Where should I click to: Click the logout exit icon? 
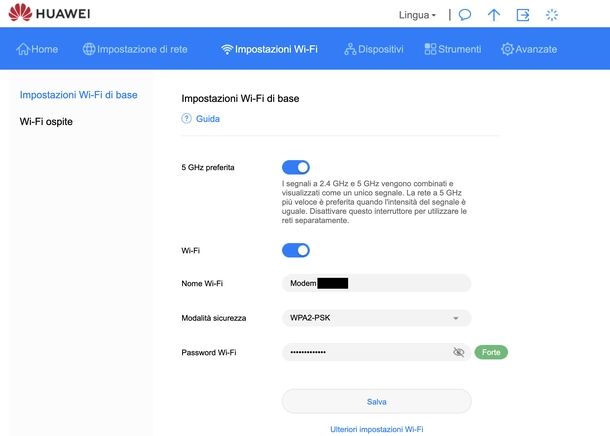point(522,15)
